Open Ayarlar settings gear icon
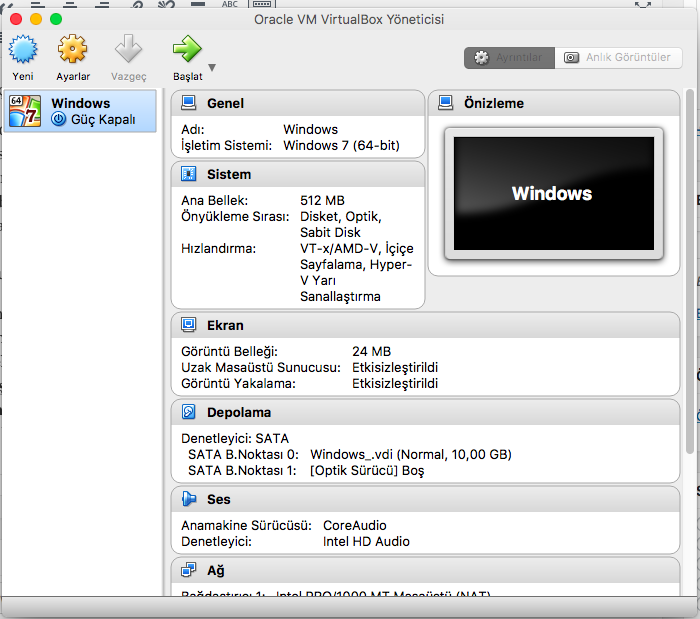This screenshot has height=619, width=700. pyautogui.click(x=72, y=49)
